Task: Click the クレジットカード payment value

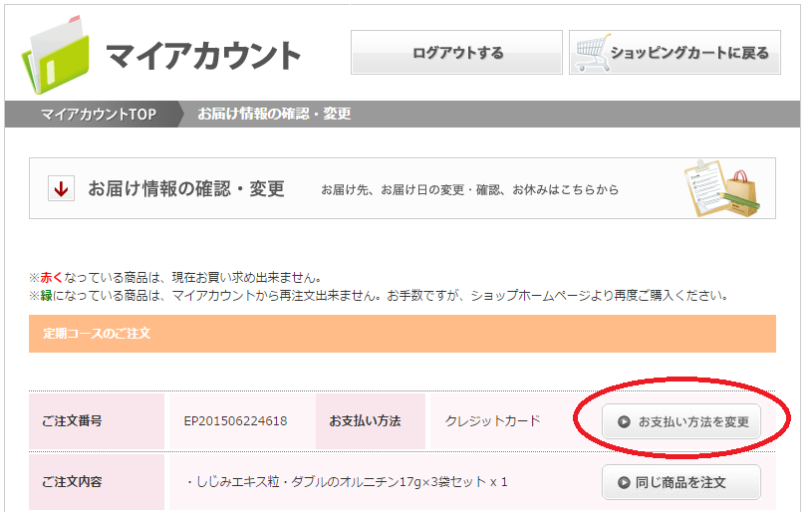Action: [492, 421]
